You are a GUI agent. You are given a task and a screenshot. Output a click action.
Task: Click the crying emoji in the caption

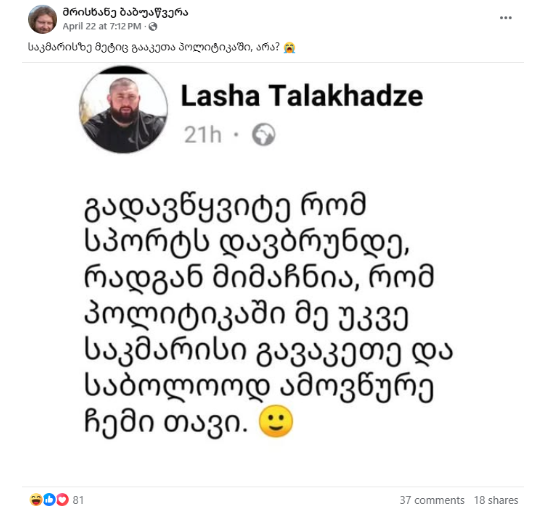click(x=289, y=47)
